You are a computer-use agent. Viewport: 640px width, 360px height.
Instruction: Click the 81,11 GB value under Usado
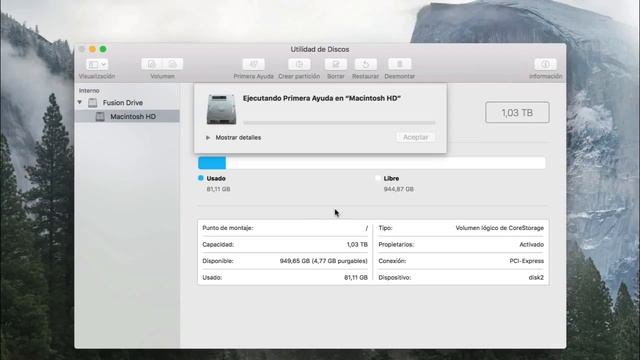pyautogui.click(x=218, y=189)
